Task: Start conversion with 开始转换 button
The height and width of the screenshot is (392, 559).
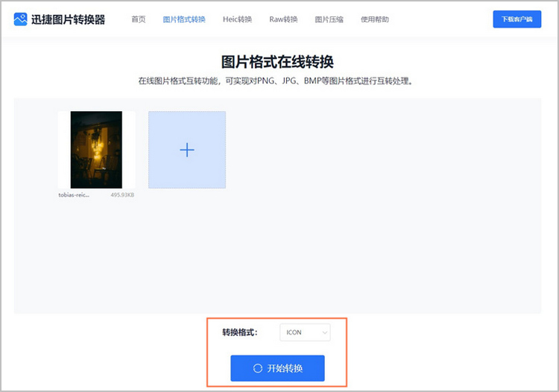Action: [x=277, y=368]
